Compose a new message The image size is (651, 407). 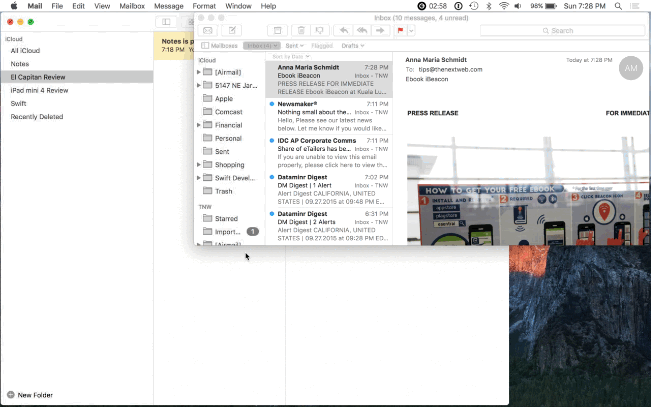point(233,31)
